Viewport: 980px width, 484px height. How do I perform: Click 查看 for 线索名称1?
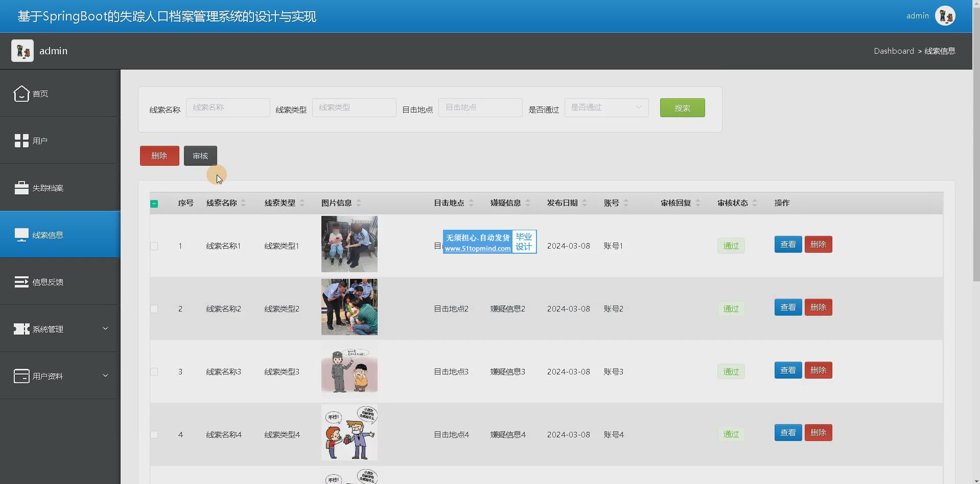click(788, 245)
